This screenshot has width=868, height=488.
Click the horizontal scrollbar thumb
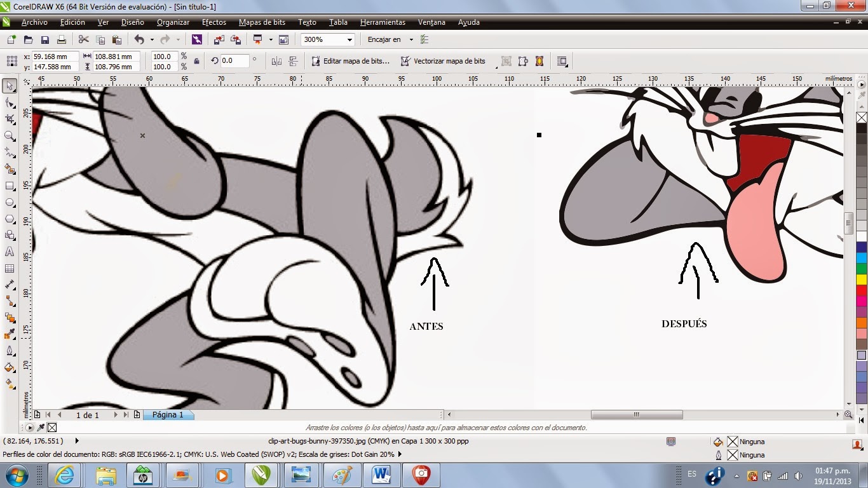[637, 415]
